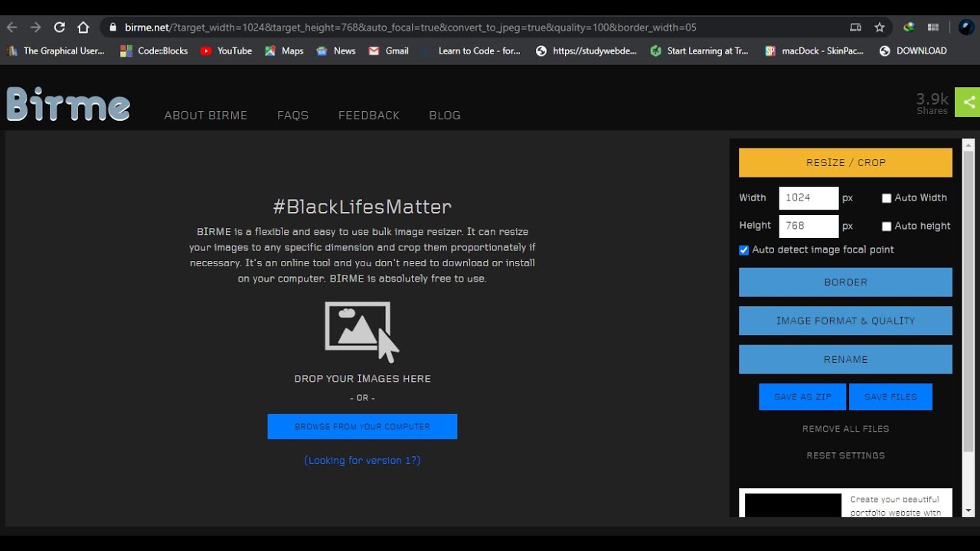Uncheck Auto detect image focal point
This screenshot has width=980, height=551.
click(x=743, y=250)
